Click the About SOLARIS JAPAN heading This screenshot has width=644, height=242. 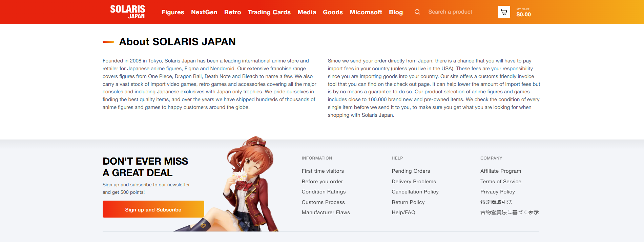click(x=178, y=41)
